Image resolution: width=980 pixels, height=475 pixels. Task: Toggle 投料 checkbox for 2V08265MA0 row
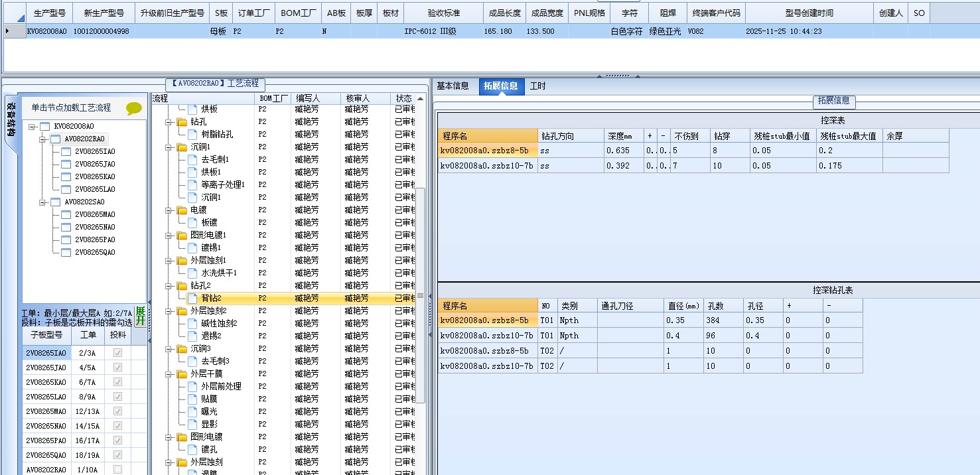click(x=117, y=411)
